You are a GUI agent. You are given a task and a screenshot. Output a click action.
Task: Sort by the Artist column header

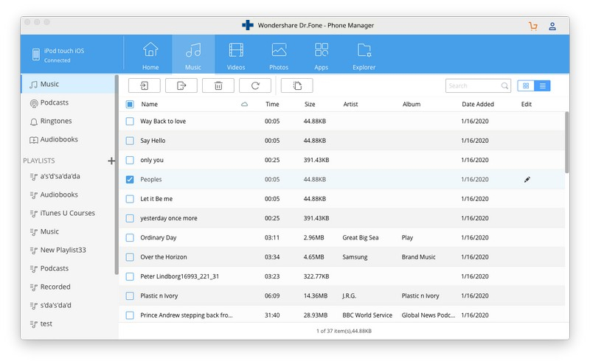tap(350, 104)
